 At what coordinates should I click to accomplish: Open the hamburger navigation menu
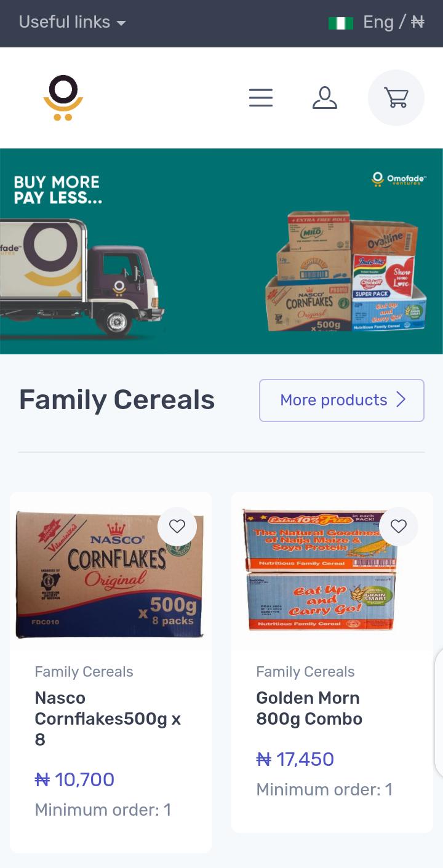(x=261, y=98)
